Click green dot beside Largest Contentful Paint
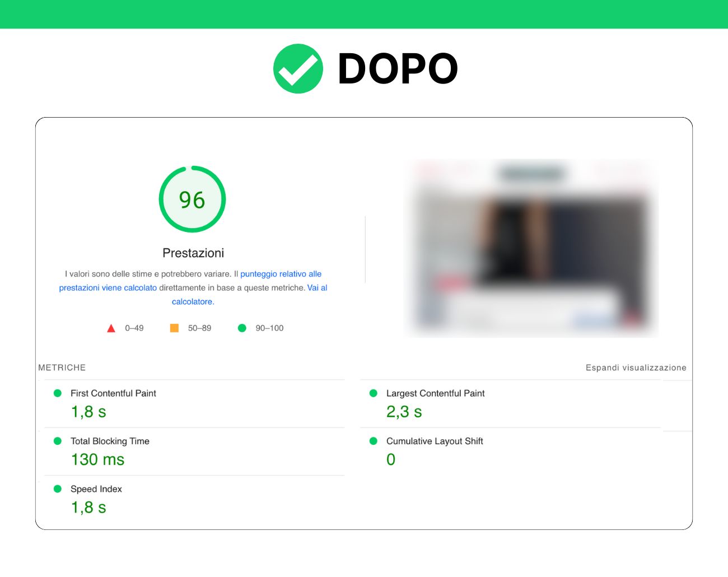 click(x=374, y=393)
